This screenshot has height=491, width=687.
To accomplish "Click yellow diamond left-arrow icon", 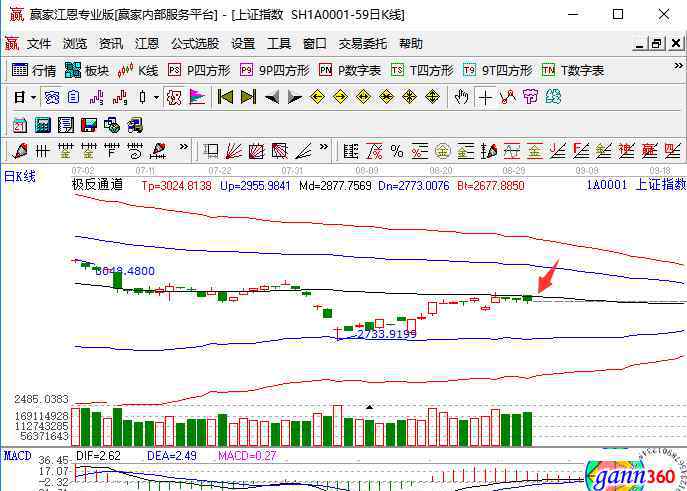I will (317, 97).
